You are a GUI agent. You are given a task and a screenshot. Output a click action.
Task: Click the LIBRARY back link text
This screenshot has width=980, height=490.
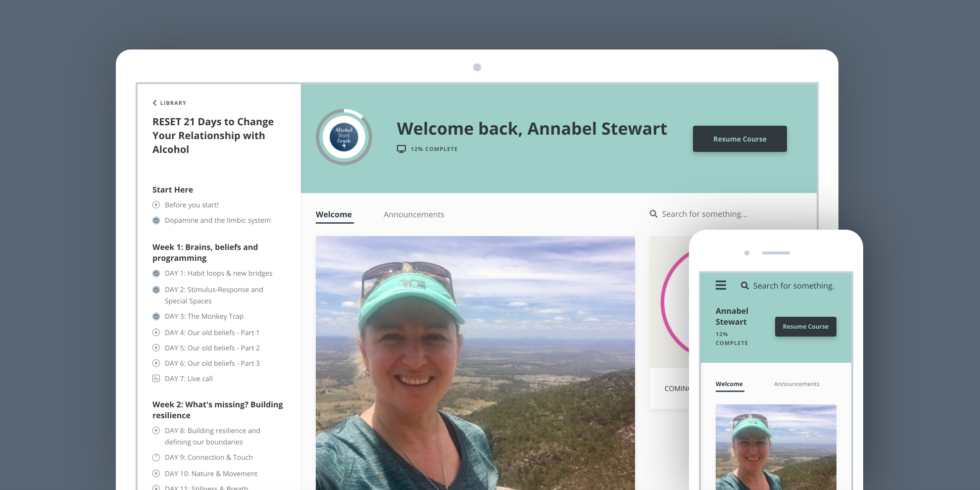173,103
